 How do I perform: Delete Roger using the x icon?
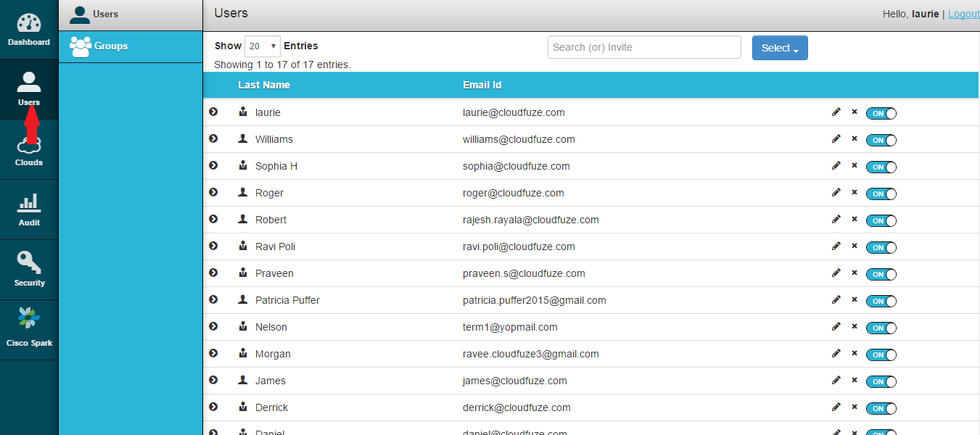click(855, 192)
